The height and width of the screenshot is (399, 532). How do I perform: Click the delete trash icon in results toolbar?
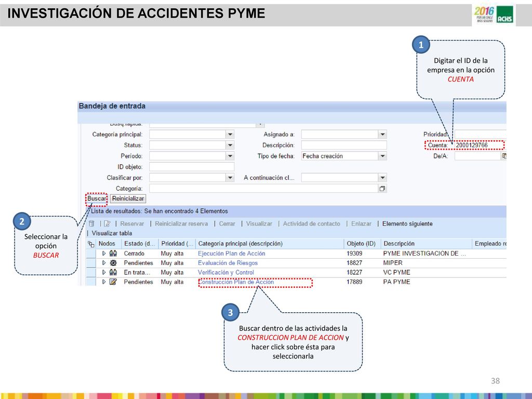tap(91, 223)
